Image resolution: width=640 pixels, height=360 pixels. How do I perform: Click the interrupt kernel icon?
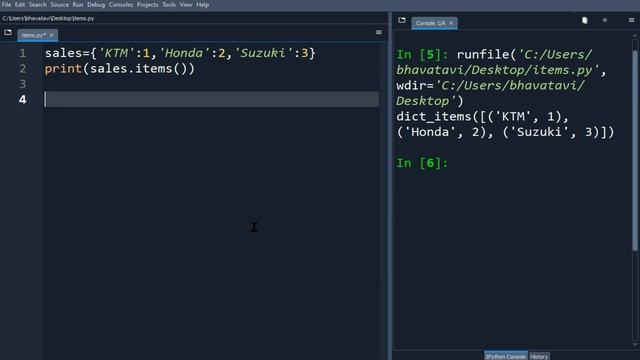(x=605, y=20)
